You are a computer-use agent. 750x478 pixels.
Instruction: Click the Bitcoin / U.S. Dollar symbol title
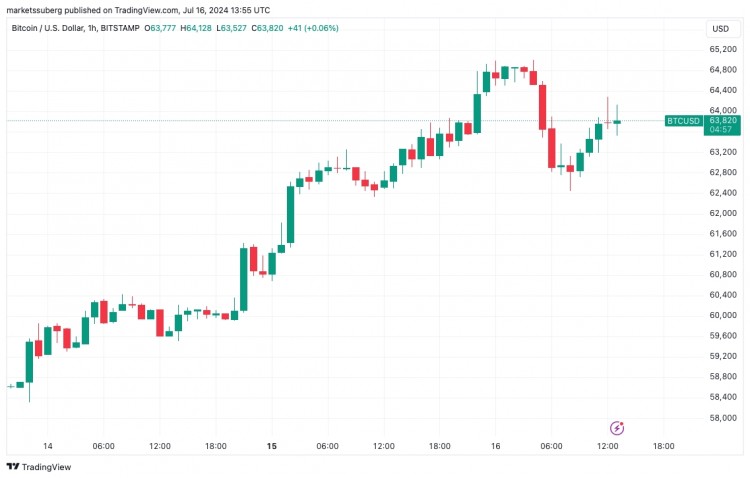(47, 28)
